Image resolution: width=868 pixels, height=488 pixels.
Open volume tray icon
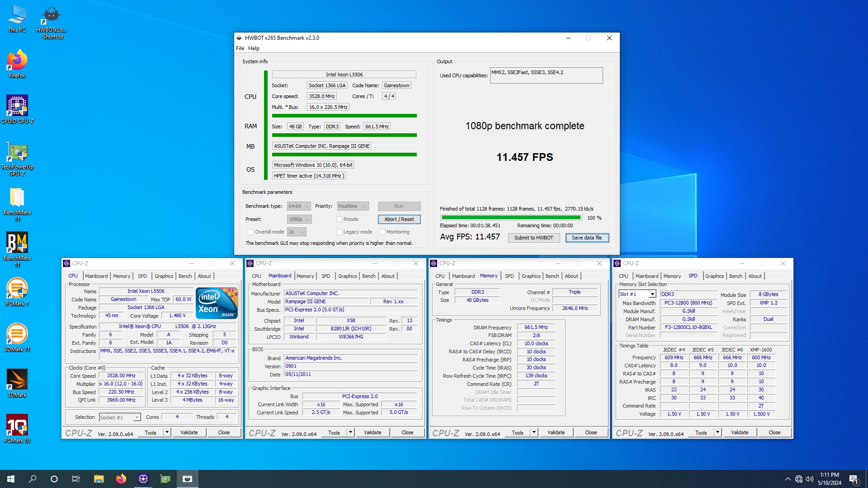click(x=810, y=479)
